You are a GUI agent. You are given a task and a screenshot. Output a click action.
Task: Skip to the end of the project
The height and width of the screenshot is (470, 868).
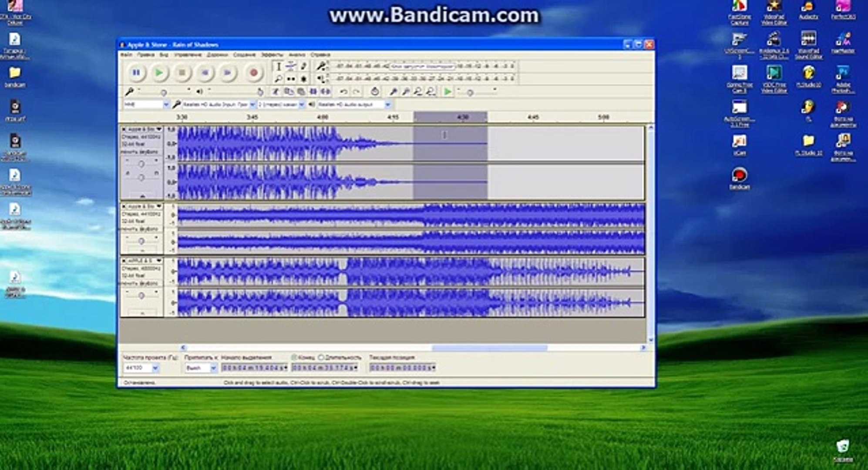(x=228, y=73)
